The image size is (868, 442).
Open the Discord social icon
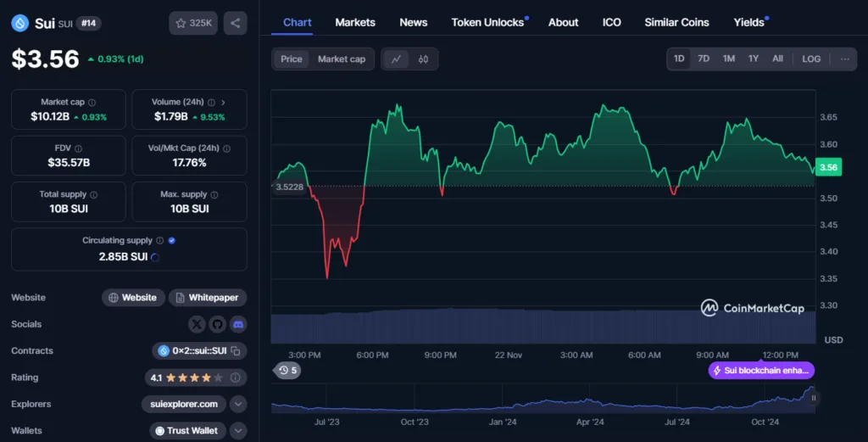coord(238,324)
